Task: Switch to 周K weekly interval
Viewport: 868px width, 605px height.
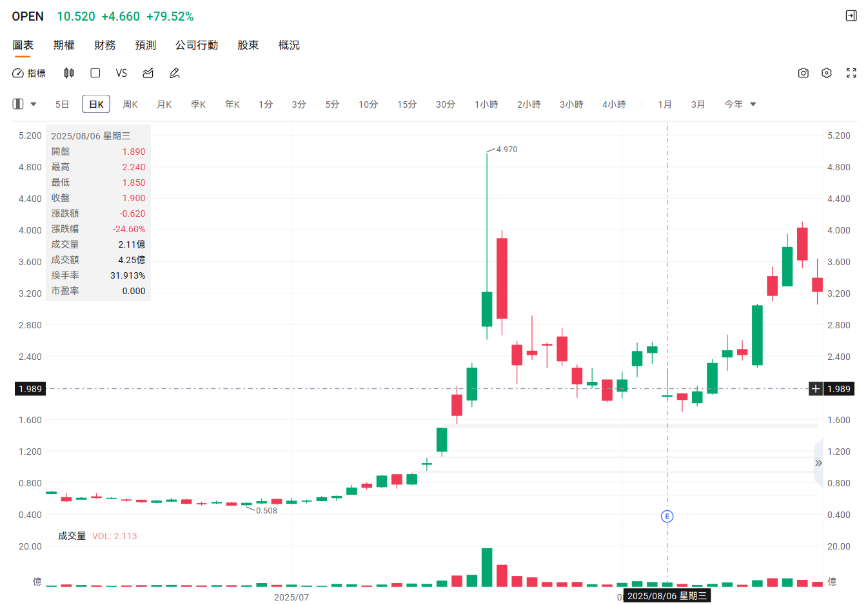Action: point(130,104)
